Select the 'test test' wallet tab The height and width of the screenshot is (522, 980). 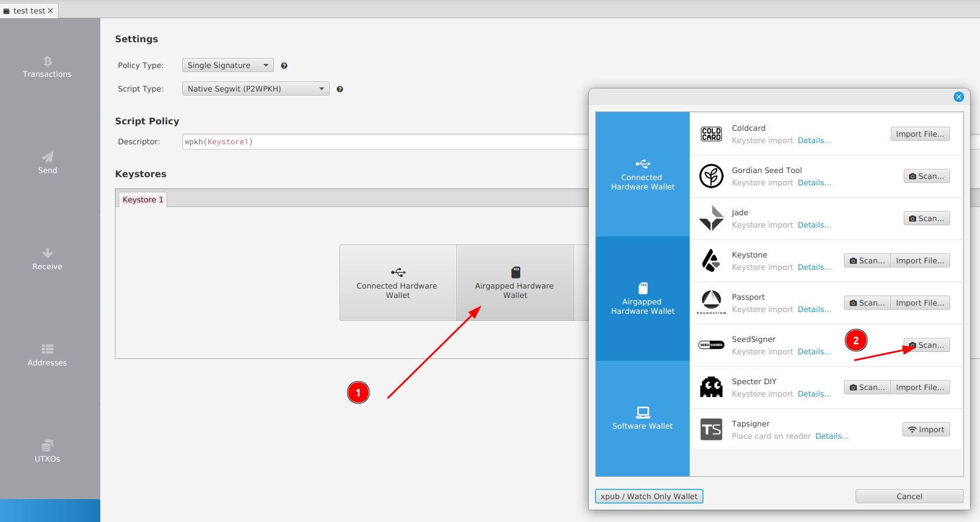pos(28,11)
